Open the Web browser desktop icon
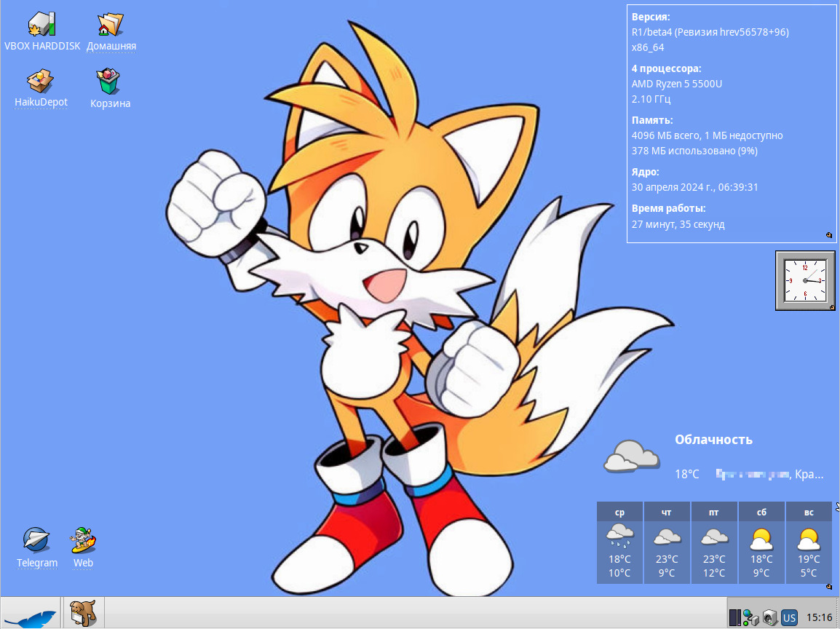840x629 pixels. tap(83, 541)
